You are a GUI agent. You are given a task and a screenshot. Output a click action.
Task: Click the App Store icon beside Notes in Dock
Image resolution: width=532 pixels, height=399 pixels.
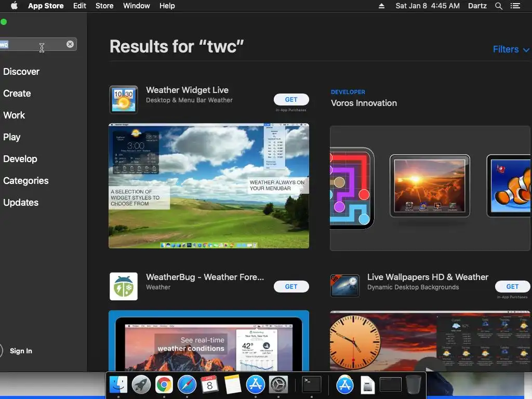pos(256,384)
